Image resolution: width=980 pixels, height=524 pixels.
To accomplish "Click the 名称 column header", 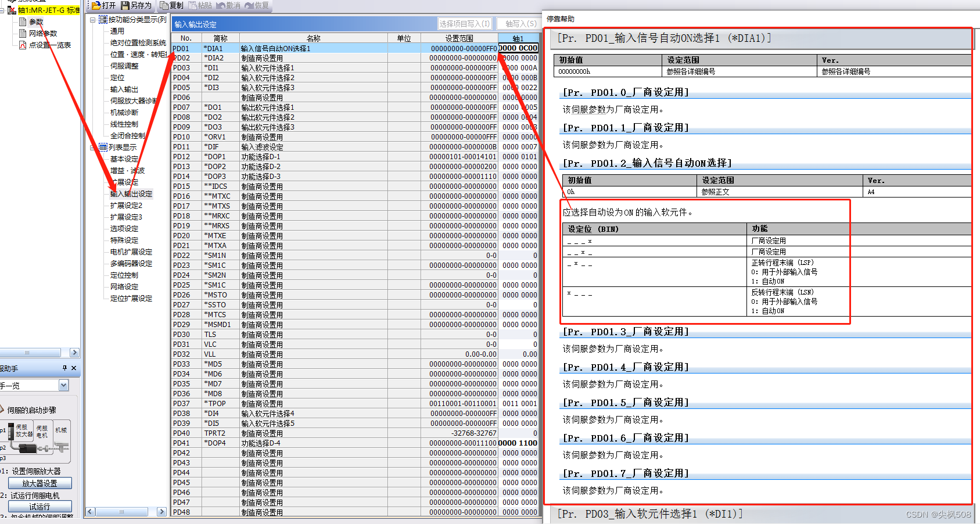I will [x=314, y=38].
